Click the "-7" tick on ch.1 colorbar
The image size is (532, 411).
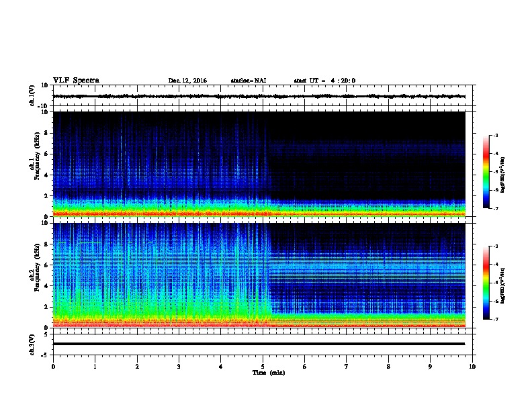tap(496, 208)
